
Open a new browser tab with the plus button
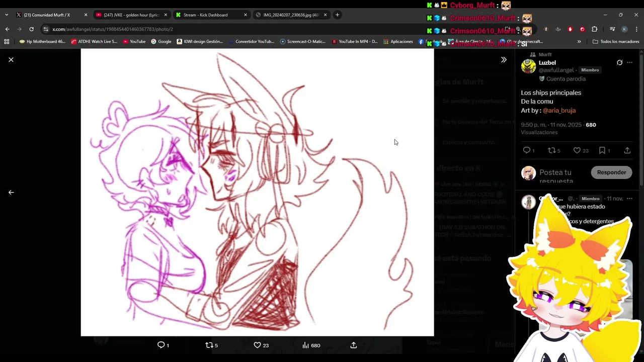click(x=337, y=15)
